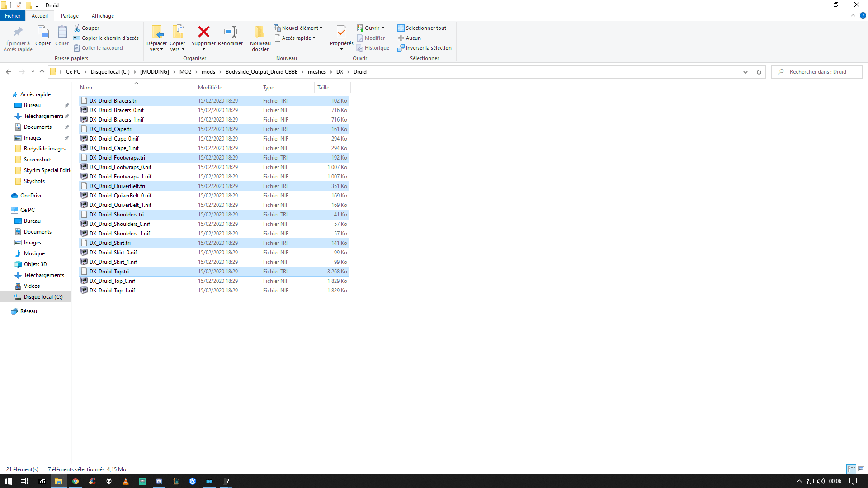Image resolution: width=868 pixels, height=488 pixels.
Task: Open the Affichage ribbon tab
Action: coord(103,16)
